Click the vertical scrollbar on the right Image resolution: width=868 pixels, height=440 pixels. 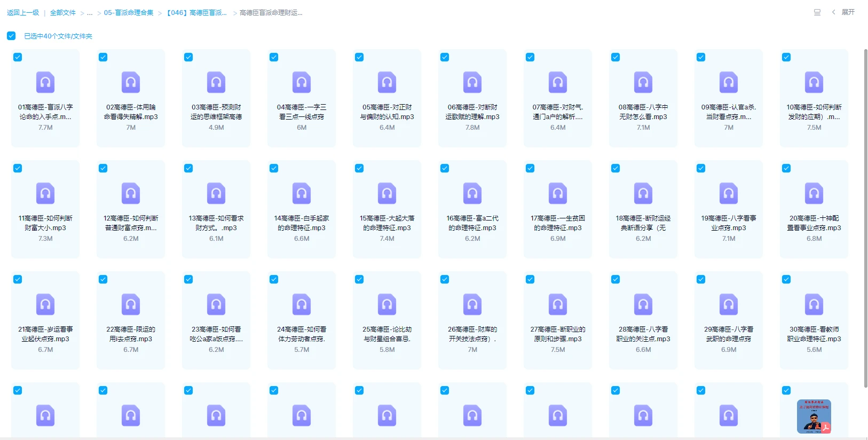tap(865, 214)
